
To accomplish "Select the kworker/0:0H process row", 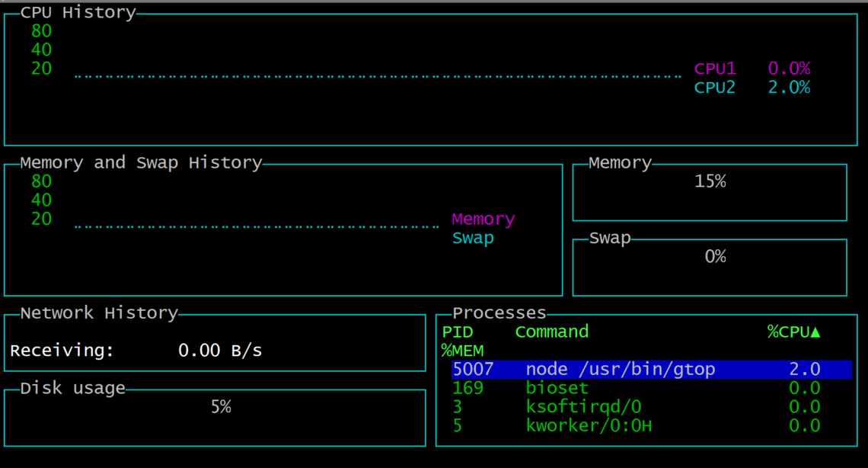I will click(x=589, y=425).
